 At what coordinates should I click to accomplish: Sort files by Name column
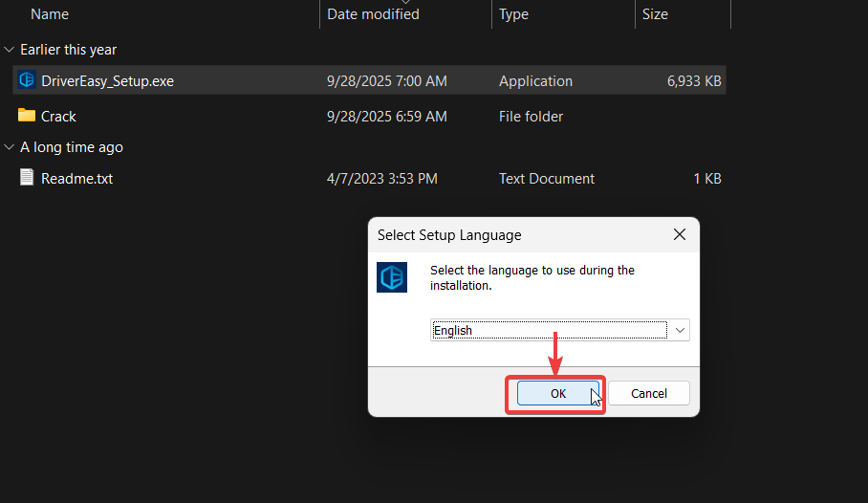click(x=50, y=13)
